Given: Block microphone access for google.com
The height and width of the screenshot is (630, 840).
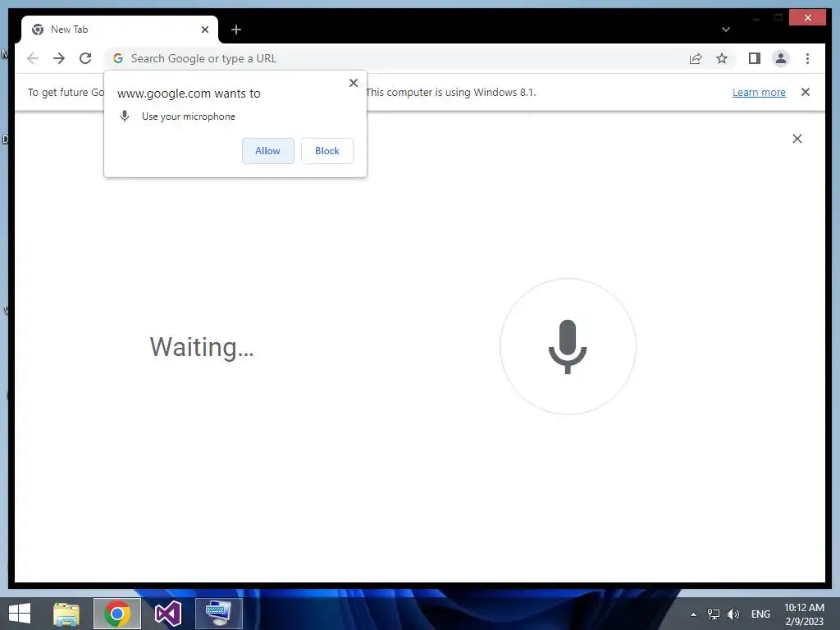Looking at the screenshot, I should pyautogui.click(x=326, y=151).
